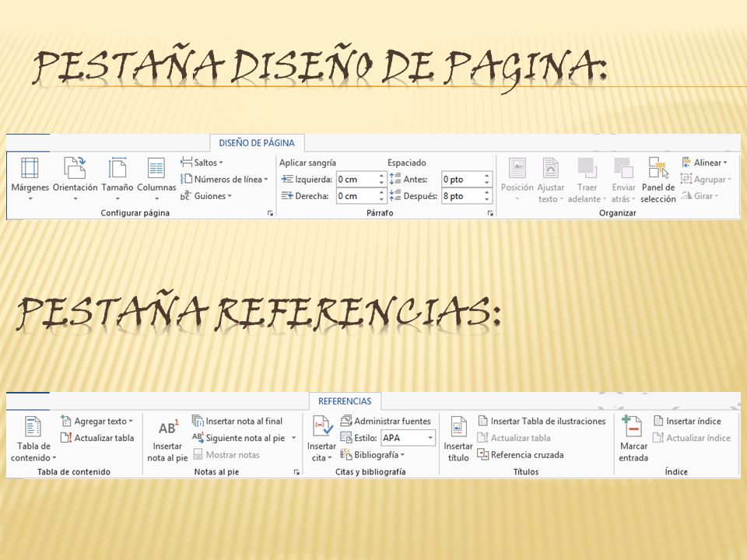Click the Después spacing field
Image resolution: width=747 pixels, height=560 pixels.
click(x=462, y=196)
